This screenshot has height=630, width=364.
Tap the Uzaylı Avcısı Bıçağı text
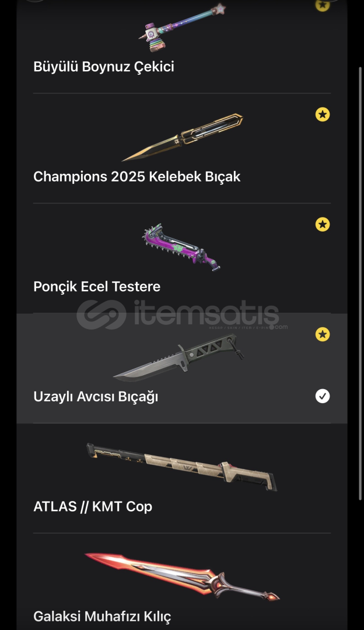[96, 397]
